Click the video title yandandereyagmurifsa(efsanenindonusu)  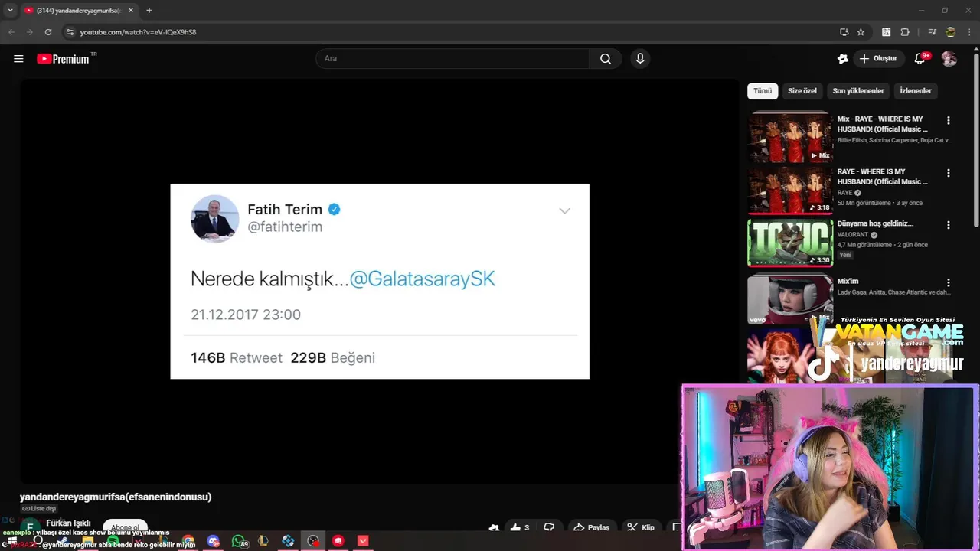pyautogui.click(x=116, y=497)
